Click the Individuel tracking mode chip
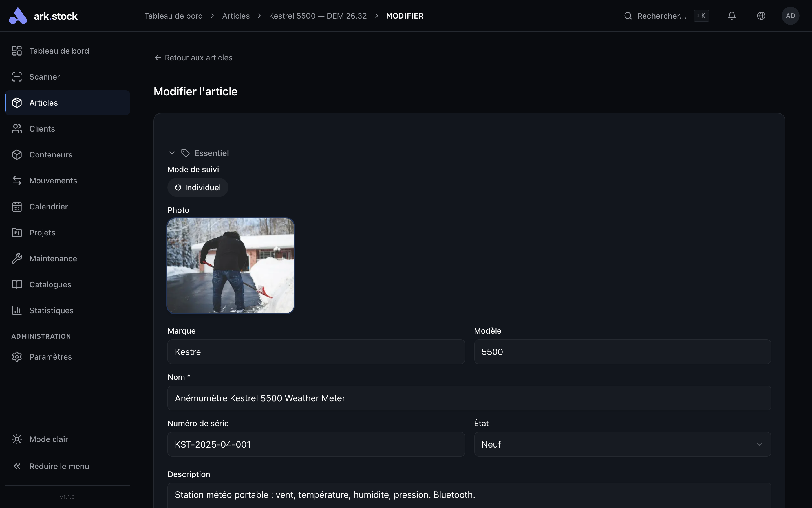The image size is (812, 508). tap(198, 187)
